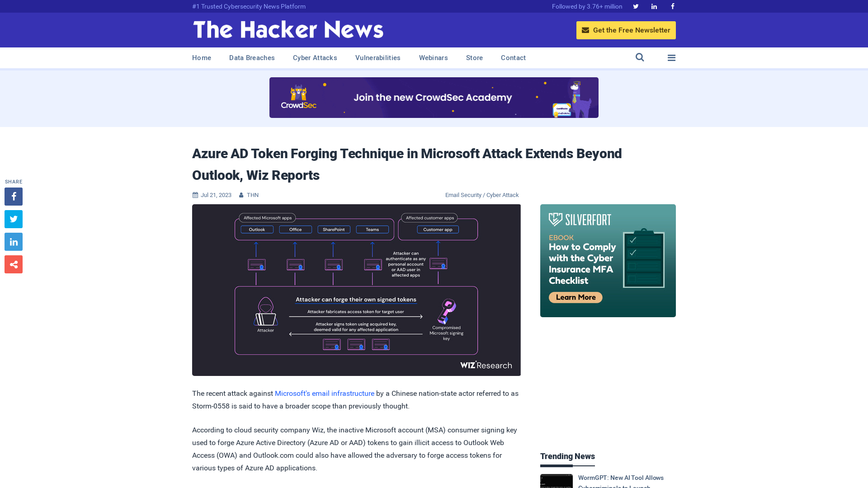Click the Microsoft's email infrastructure link
Viewport: 868px width, 488px height.
[324, 393]
